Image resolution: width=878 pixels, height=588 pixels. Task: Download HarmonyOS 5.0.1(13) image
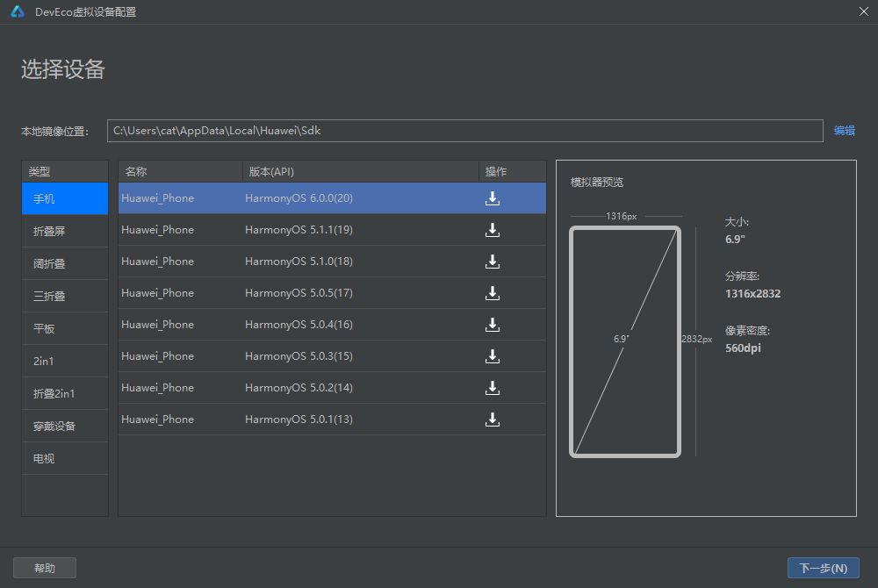click(x=493, y=419)
